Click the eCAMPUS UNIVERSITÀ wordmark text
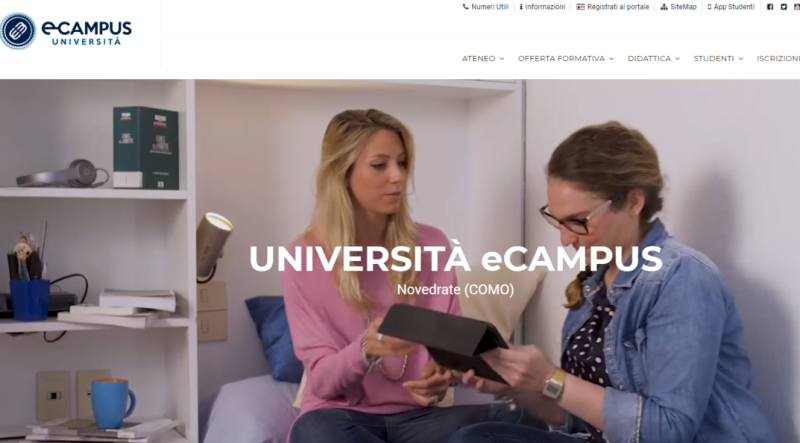 pyautogui.click(x=87, y=33)
